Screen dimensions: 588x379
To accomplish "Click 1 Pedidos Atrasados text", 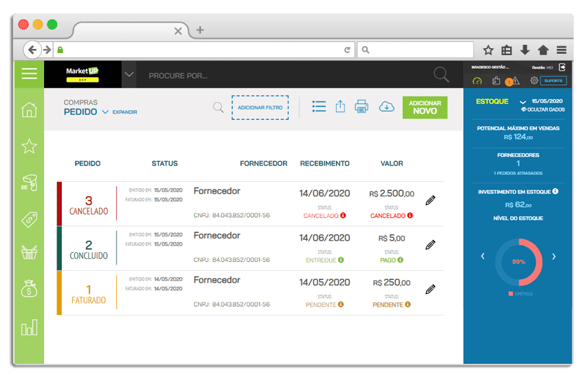I will point(518,174).
